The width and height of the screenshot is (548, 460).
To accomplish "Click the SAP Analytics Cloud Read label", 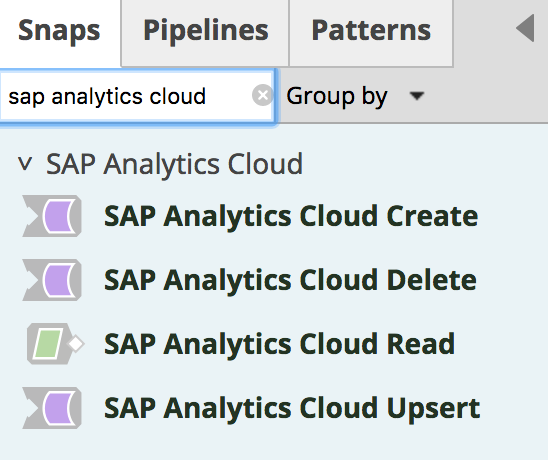I will click(280, 344).
